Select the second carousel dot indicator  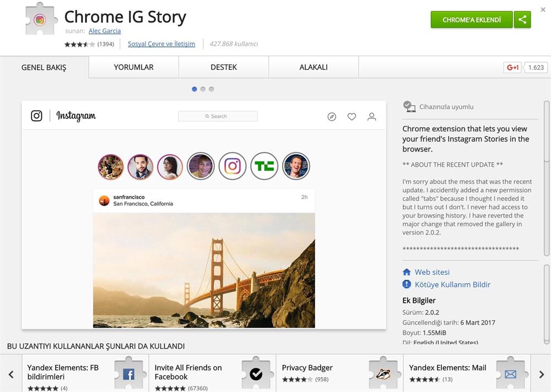coord(203,89)
